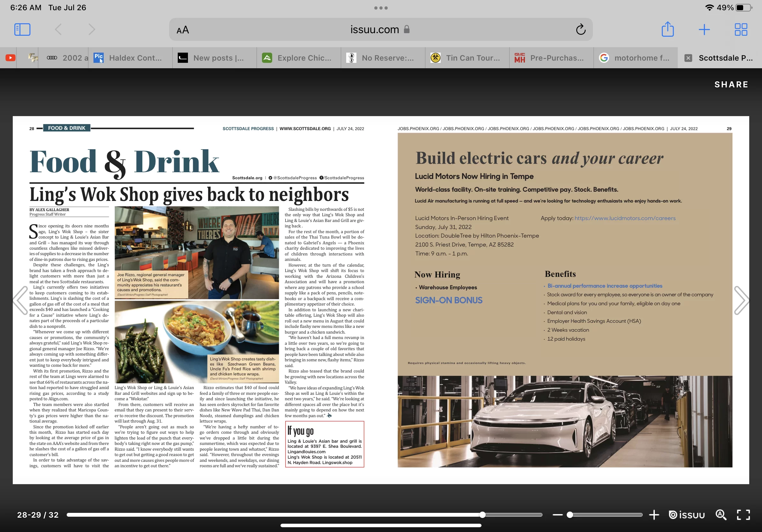762x532 pixels.
Task: Go back to previous page in Safari
Action: click(x=58, y=30)
